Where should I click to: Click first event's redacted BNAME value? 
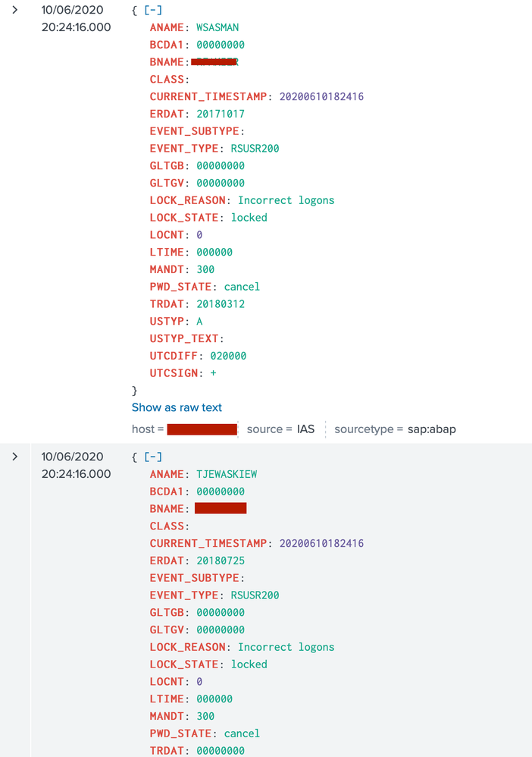214,61
